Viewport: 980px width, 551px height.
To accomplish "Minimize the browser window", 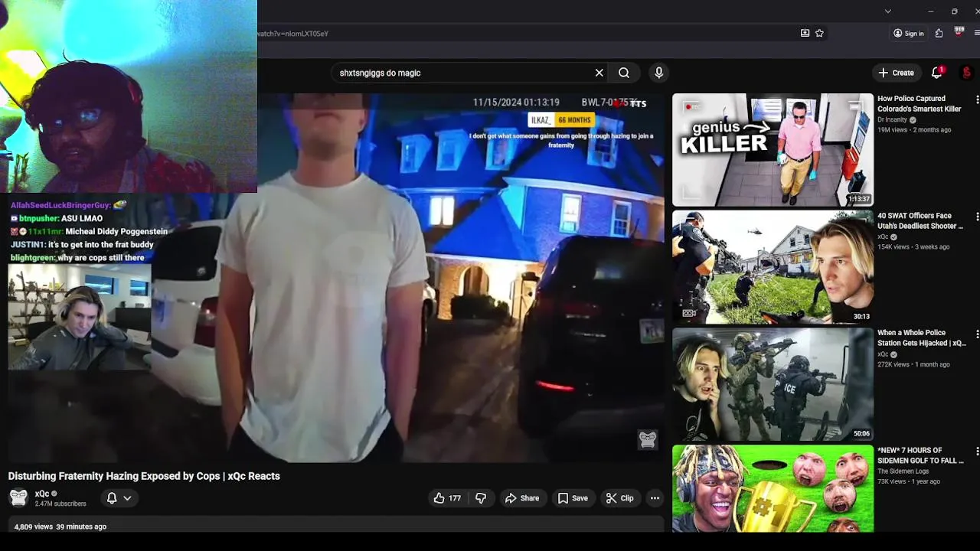I will (x=930, y=11).
